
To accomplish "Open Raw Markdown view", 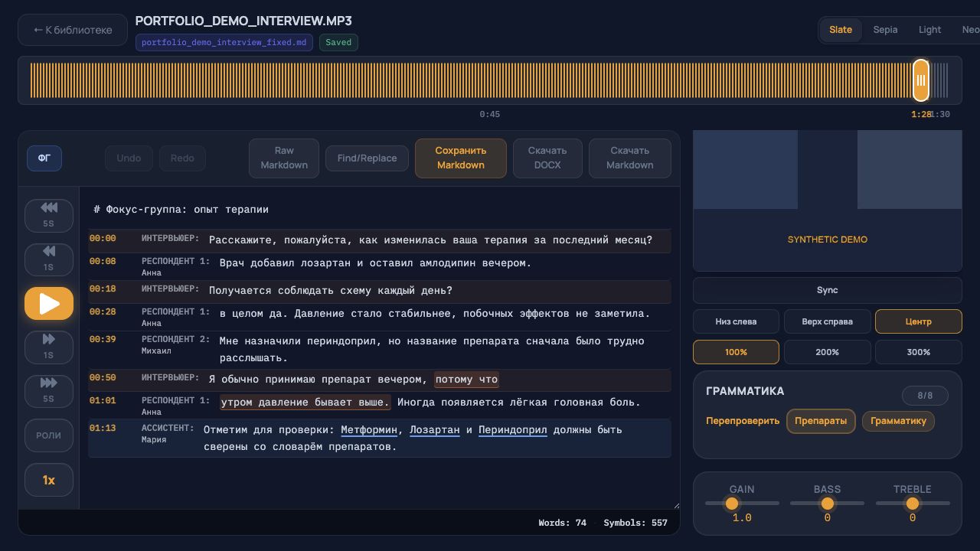I will (284, 158).
